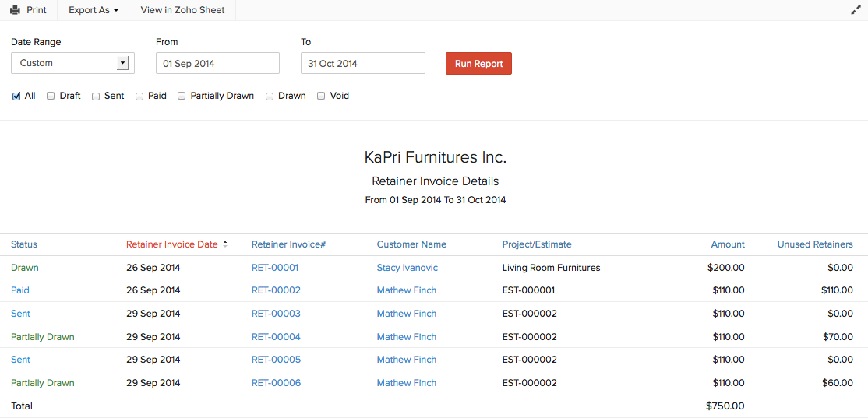Screen dimensions: 868x418
Task: Sort by the Status column header
Action: [x=24, y=244]
